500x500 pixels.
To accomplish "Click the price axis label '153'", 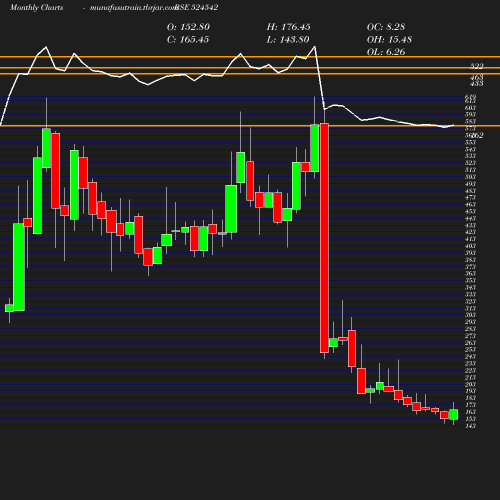I will click(x=470, y=419).
